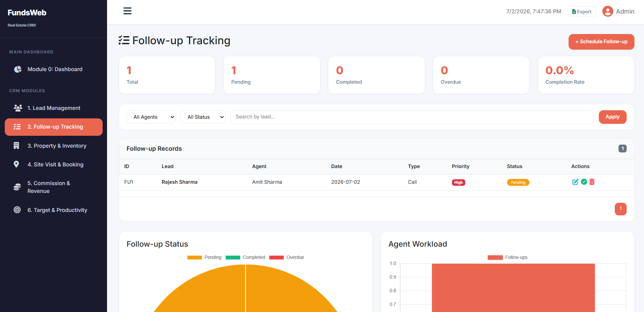
Task: Click the Rajesh Sharma lead name
Action: 179,182
